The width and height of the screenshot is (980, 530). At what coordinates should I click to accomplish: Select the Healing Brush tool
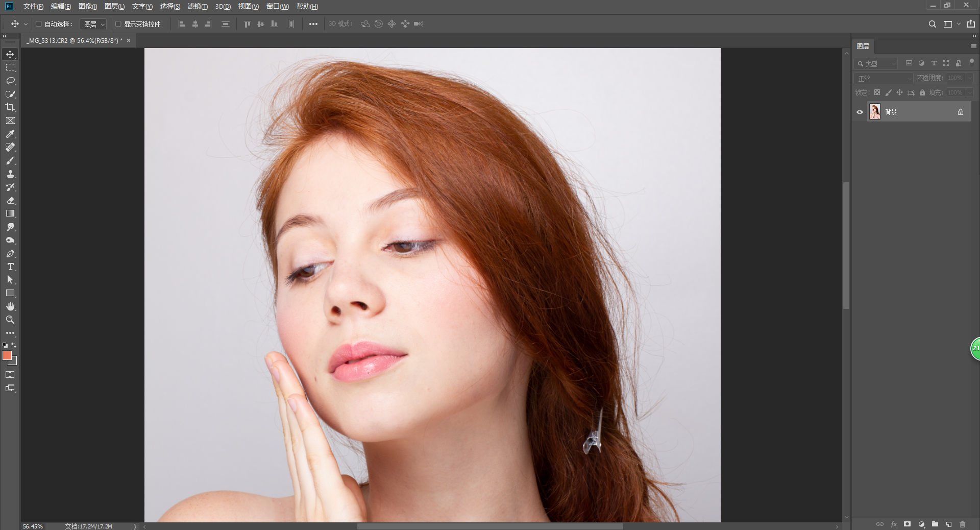click(10, 147)
